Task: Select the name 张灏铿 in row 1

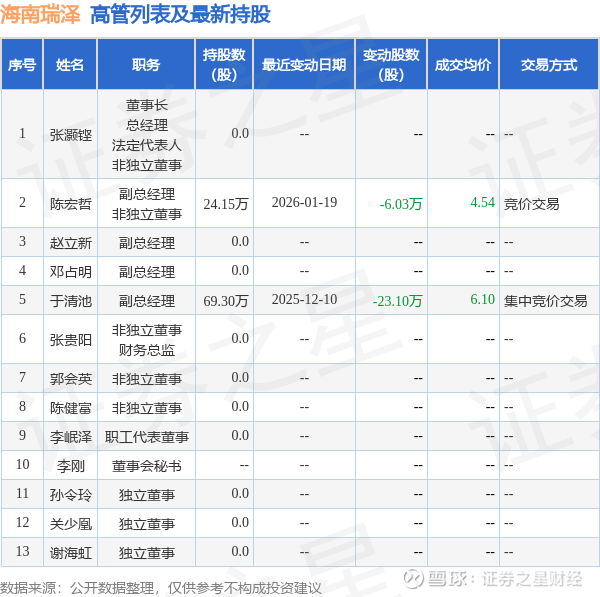Action: (70, 134)
